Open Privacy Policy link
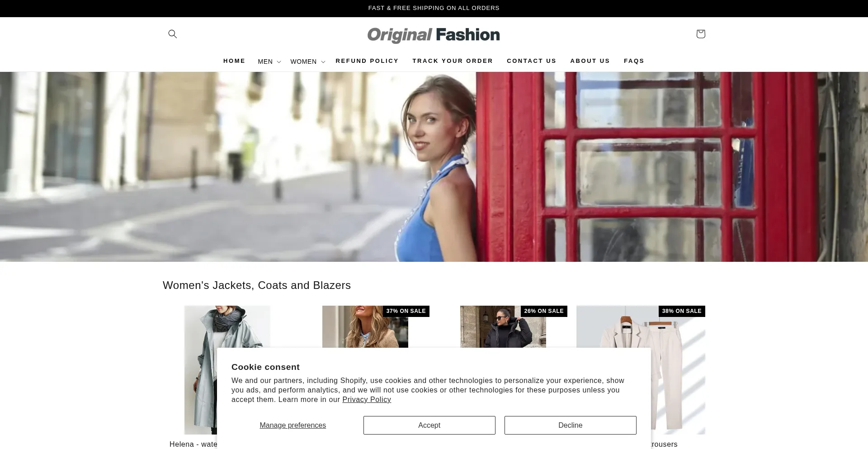 tap(367, 400)
